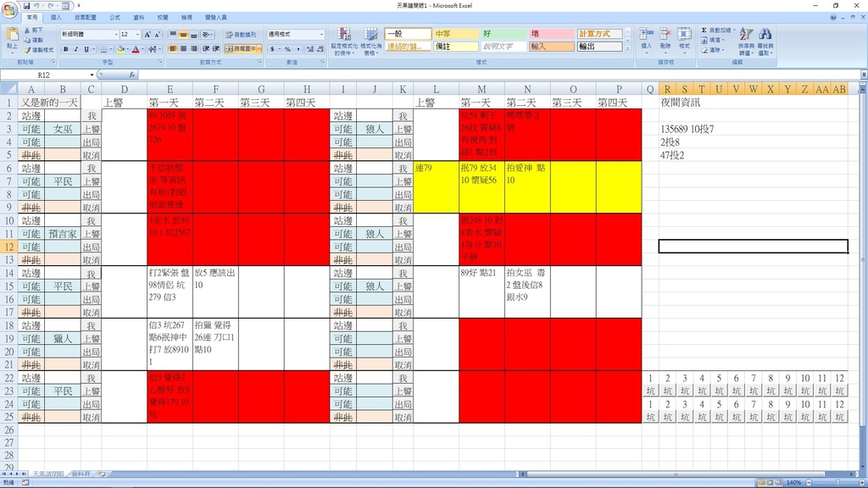Activate Format Painter (複製格式)
This screenshot has height=488, width=868.
[38, 50]
